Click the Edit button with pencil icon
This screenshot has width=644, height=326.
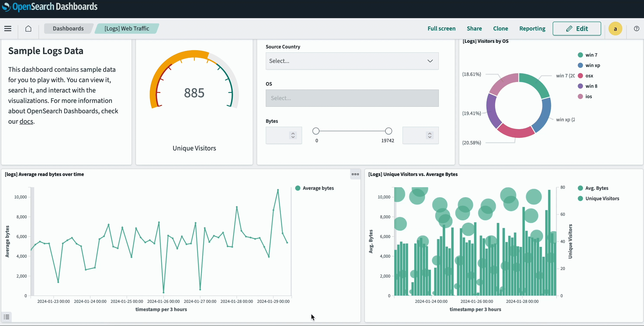click(x=576, y=29)
